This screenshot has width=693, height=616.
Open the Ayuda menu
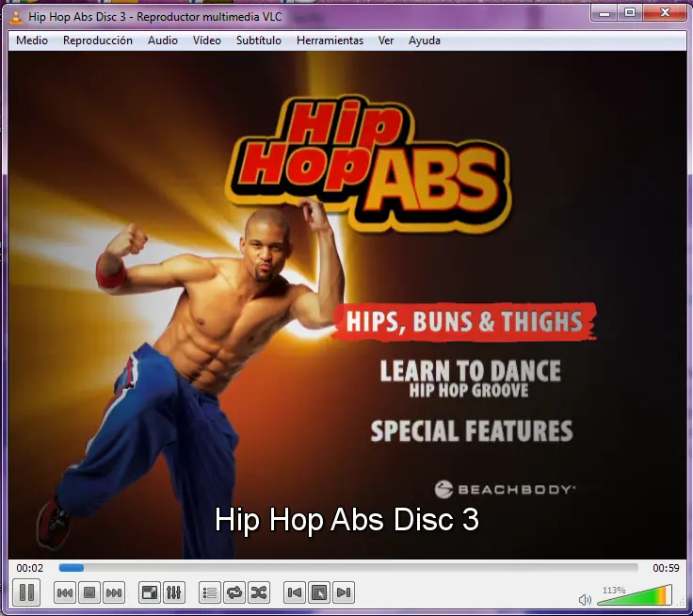(425, 41)
